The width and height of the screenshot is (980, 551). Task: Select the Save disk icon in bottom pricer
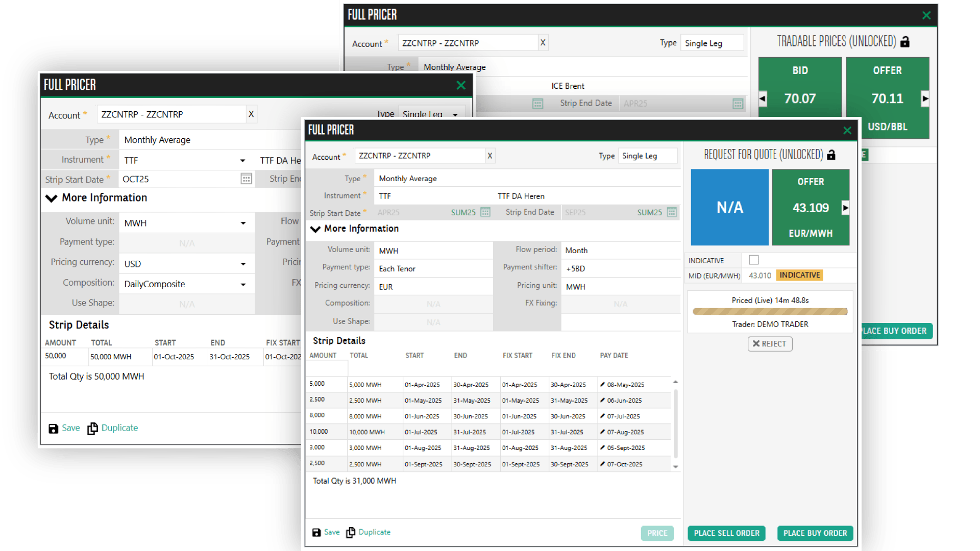point(316,532)
